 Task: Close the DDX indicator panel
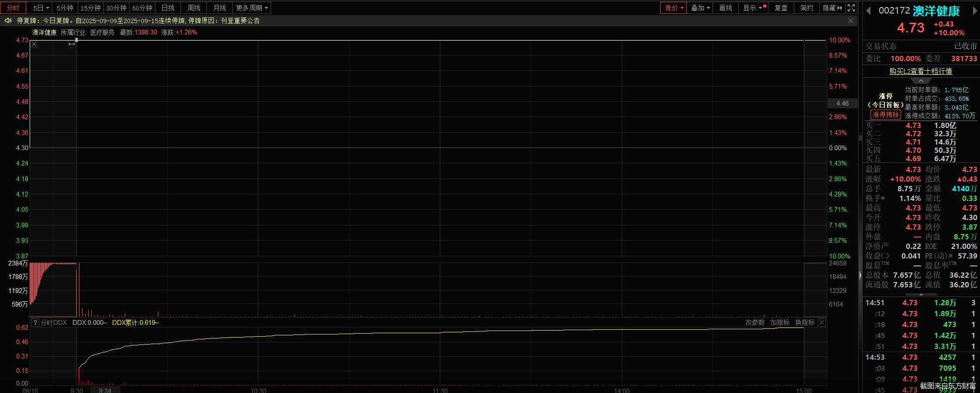pyautogui.click(x=822, y=323)
